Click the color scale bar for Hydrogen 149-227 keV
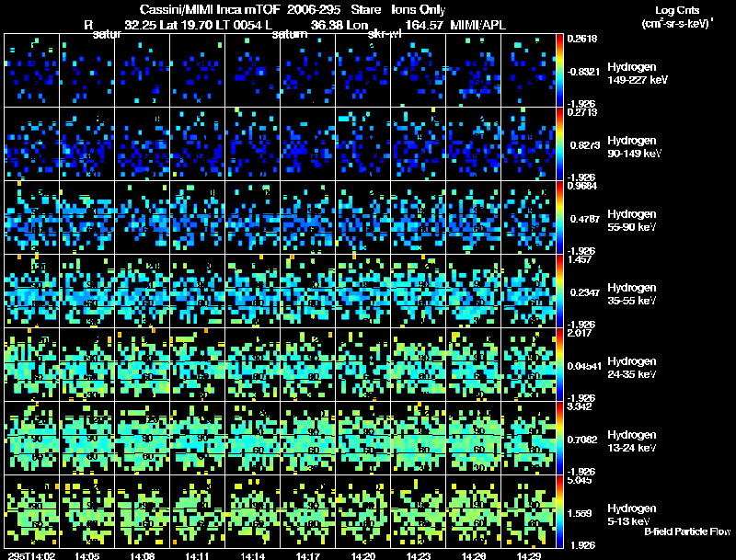The width and height of the screenshot is (736, 560). 559,71
